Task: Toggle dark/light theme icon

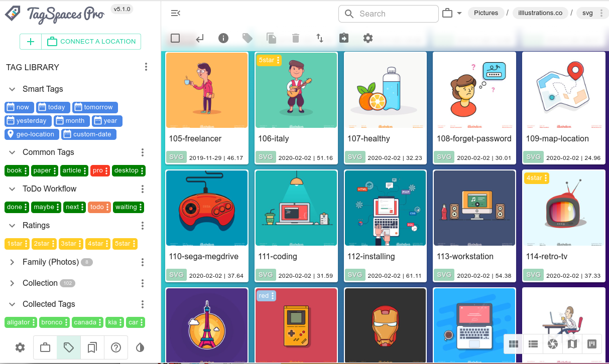Action: click(x=140, y=347)
